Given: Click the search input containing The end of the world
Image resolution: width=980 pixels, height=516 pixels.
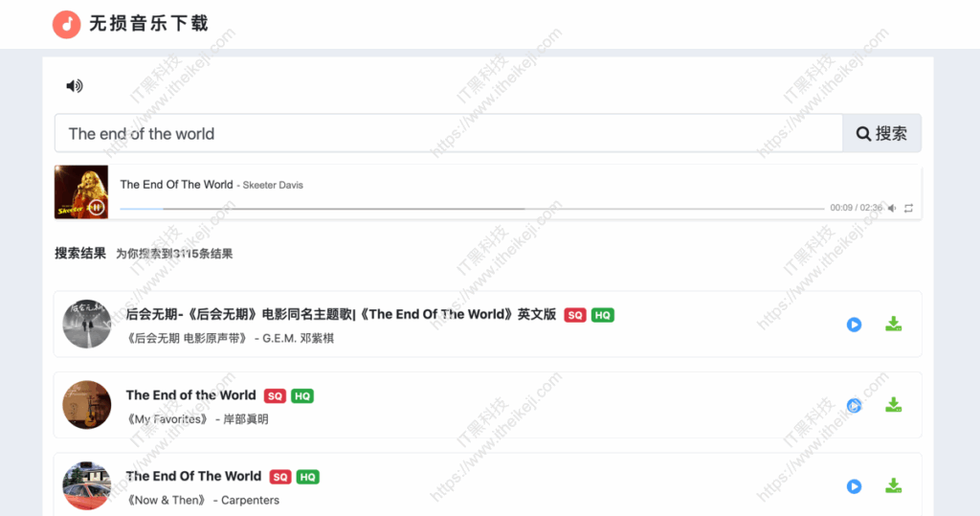Looking at the screenshot, I should pos(449,133).
